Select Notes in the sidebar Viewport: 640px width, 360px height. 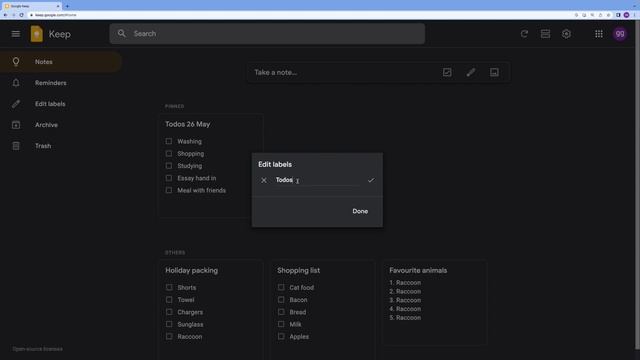(x=60, y=62)
